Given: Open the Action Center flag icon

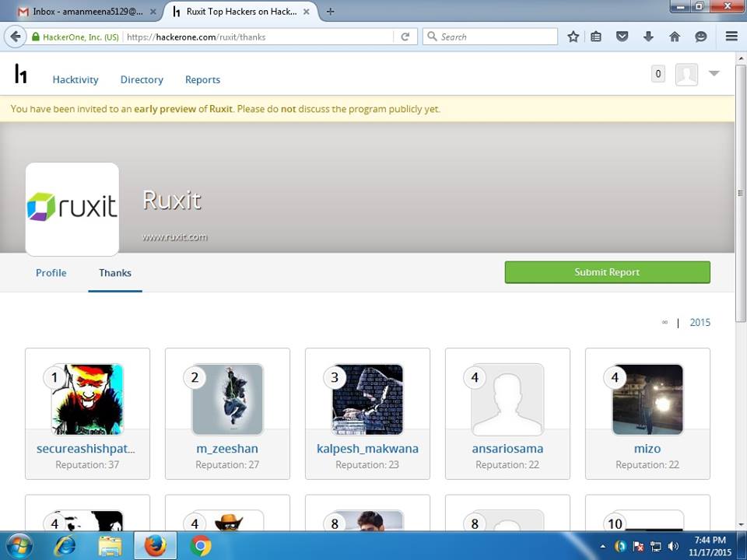Looking at the screenshot, I should [x=638, y=546].
